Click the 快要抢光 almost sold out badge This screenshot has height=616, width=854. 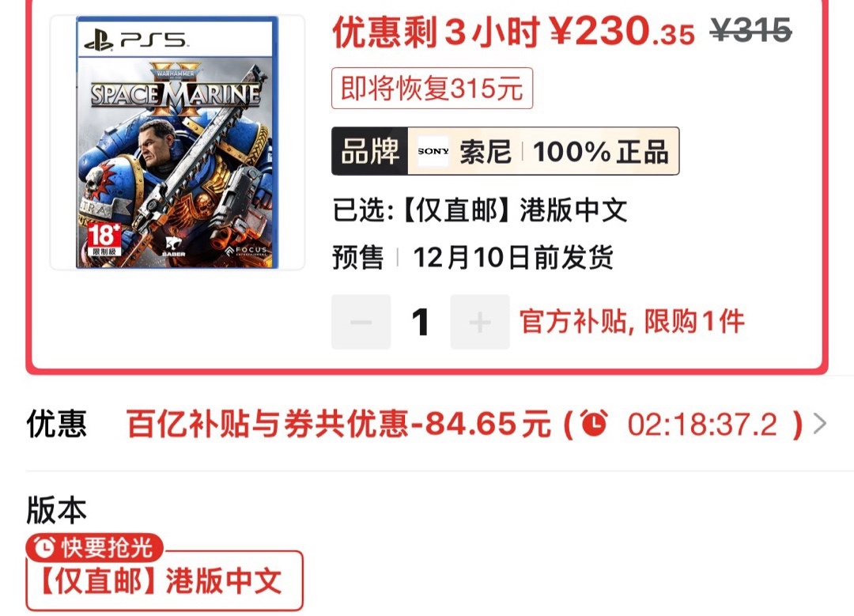pyautogui.click(x=95, y=547)
